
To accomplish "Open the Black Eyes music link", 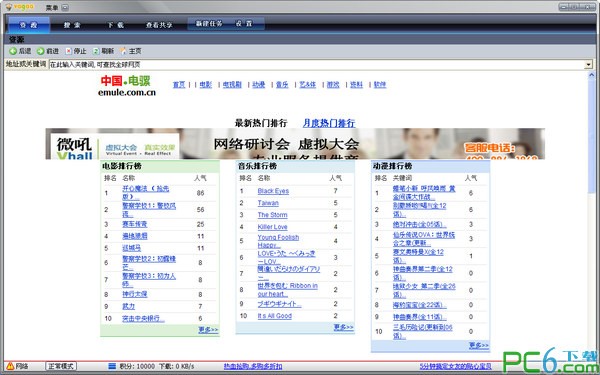I will click(273, 191).
